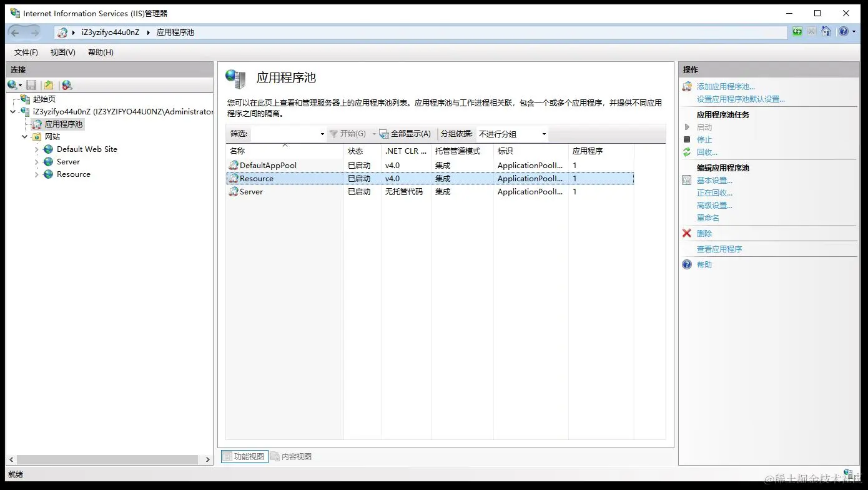Click the refresh page icon in address bar
The height and width of the screenshot is (490, 868).
click(x=797, y=32)
